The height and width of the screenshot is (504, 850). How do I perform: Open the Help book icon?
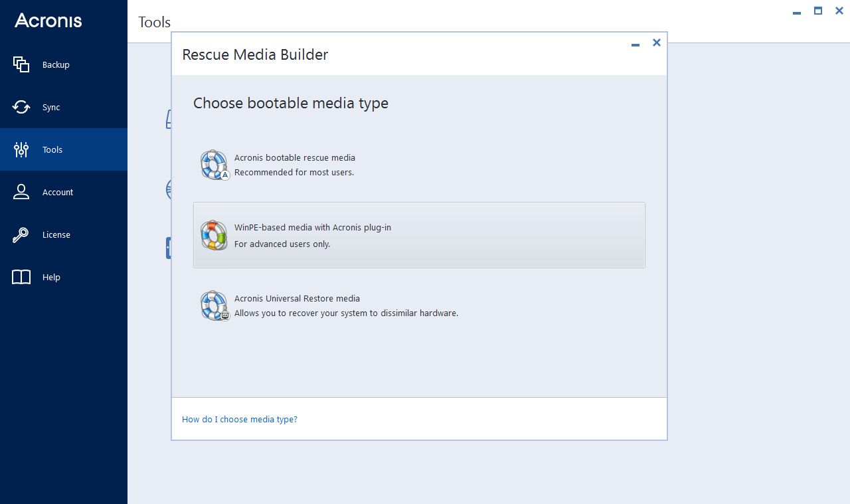pyautogui.click(x=21, y=277)
